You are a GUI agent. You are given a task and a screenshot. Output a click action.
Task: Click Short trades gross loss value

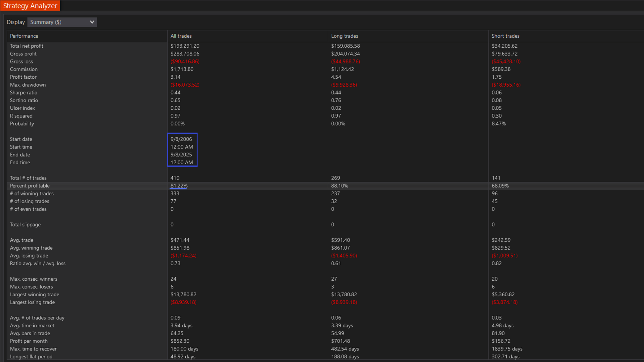pos(506,61)
